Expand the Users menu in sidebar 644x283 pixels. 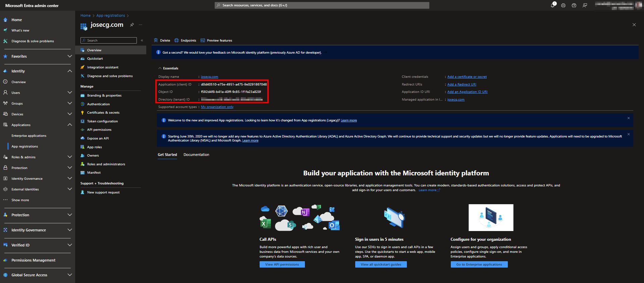tap(69, 93)
